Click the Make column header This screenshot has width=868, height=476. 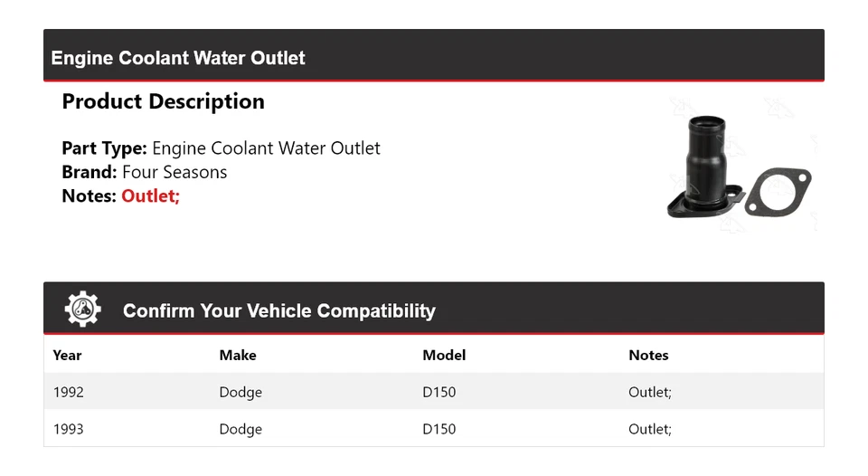click(238, 355)
